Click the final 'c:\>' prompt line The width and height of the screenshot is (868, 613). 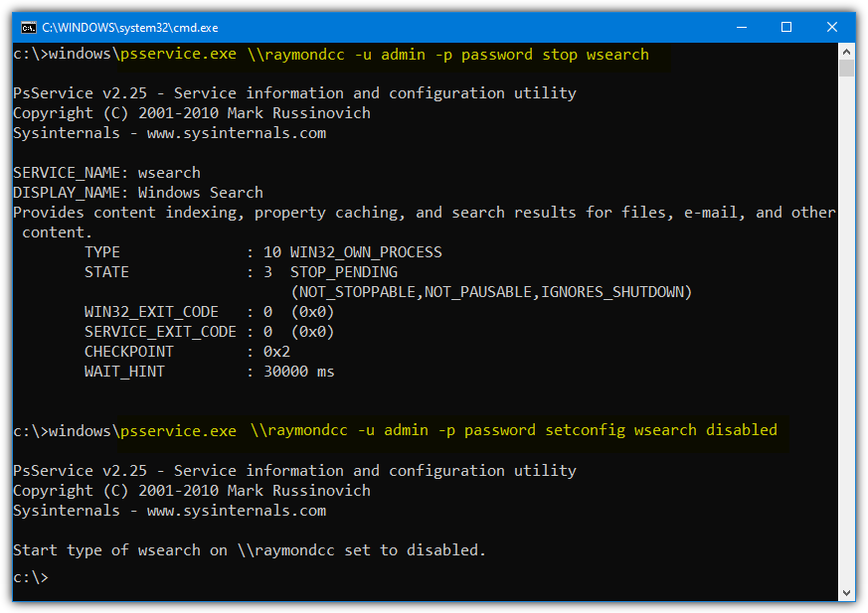point(31,577)
